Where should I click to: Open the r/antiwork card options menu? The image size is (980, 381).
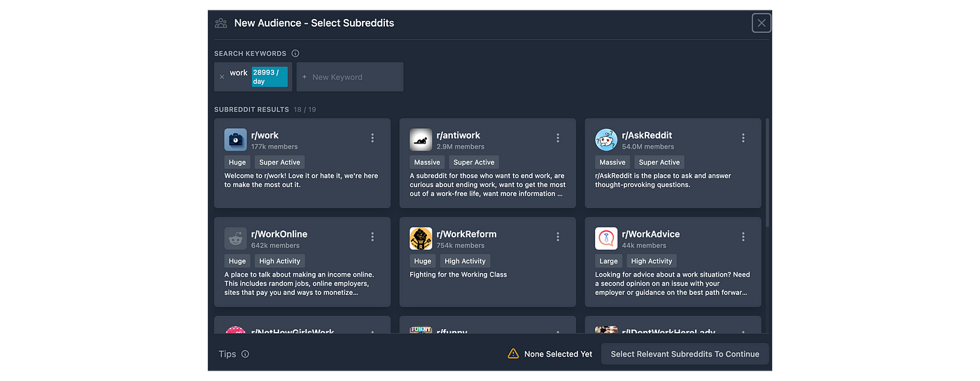tap(558, 138)
